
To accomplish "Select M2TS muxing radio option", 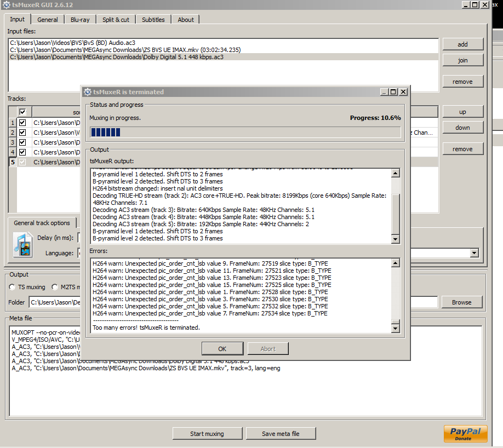I will click(55, 287).
